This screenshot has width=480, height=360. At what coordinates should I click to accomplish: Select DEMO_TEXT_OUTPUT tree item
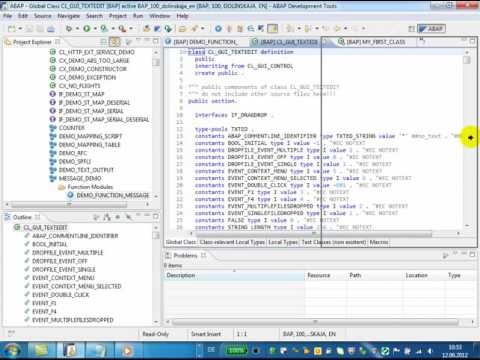coord(86,170)
